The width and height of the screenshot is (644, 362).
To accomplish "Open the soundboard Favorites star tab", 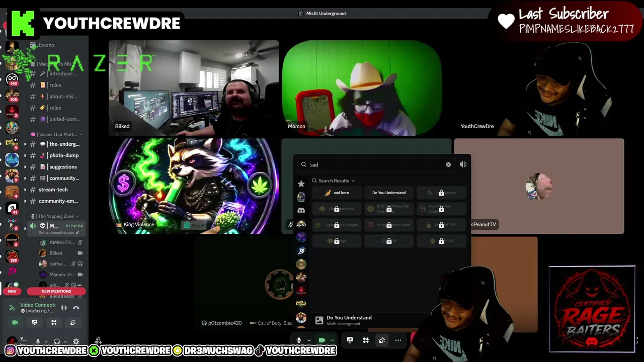I will [x=301, y=184].
